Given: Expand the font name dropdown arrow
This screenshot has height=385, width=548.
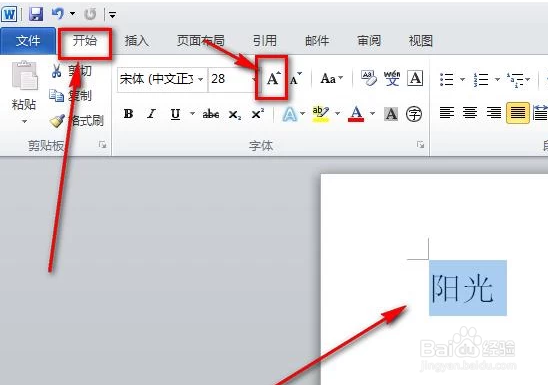Looking at the screenshot, I should click(201, 79).
